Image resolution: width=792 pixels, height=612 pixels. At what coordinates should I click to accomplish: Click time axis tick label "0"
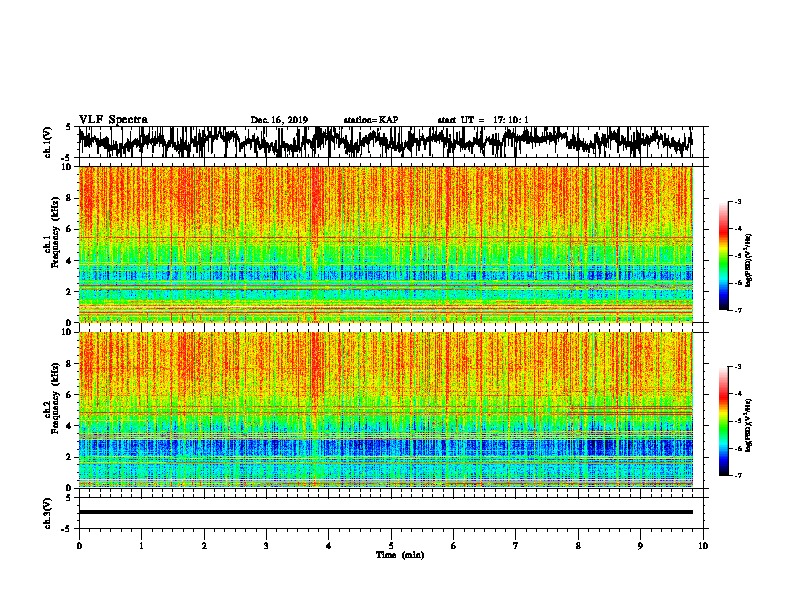(x=79, y=546)
